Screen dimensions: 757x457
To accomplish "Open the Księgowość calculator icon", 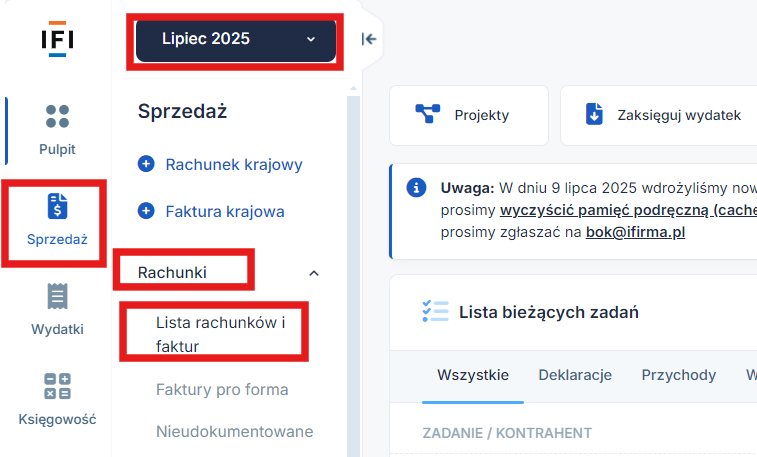I will click(57, 386).
